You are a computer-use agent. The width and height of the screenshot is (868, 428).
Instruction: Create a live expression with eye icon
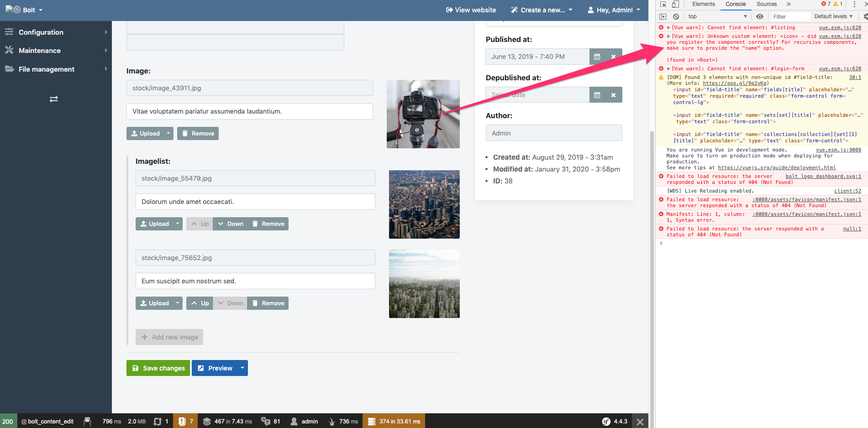click(760, 16)
